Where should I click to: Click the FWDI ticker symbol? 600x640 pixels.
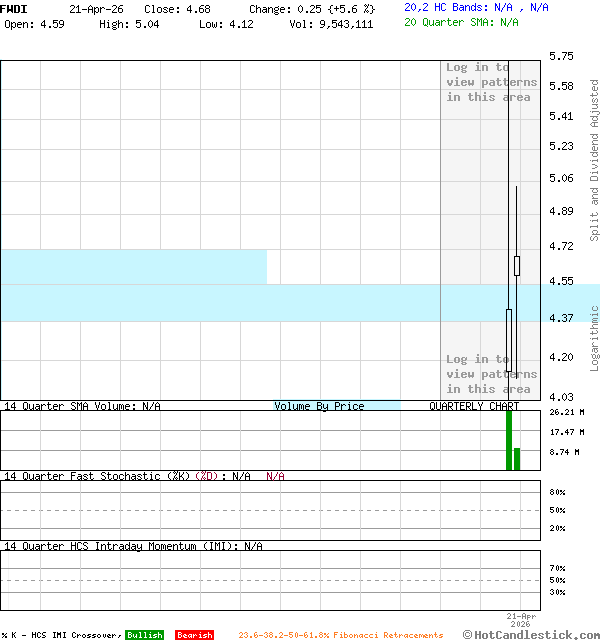click(x=14, y=8)
